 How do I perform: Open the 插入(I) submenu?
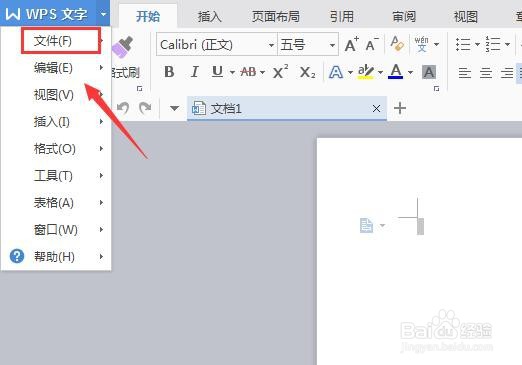(56, 122)
